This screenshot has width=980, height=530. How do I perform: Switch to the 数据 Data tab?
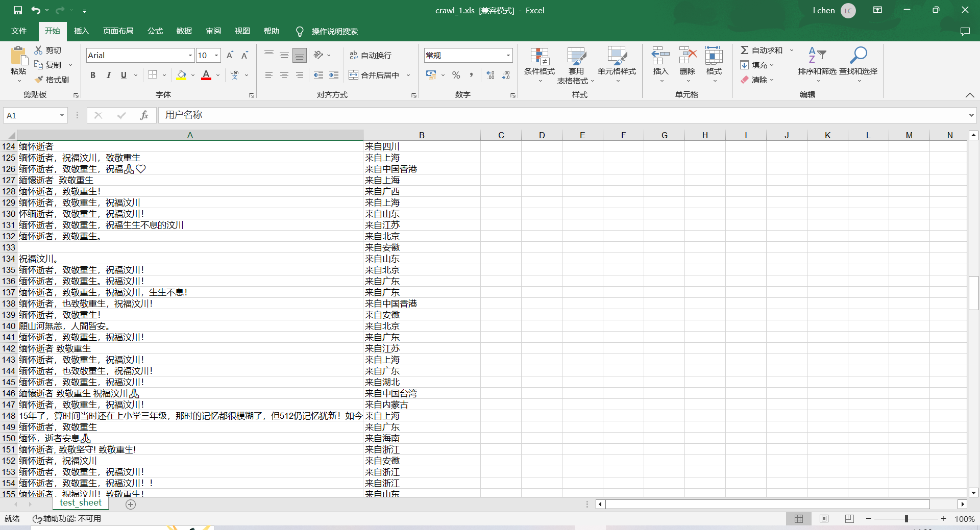(x=184, y=31)
